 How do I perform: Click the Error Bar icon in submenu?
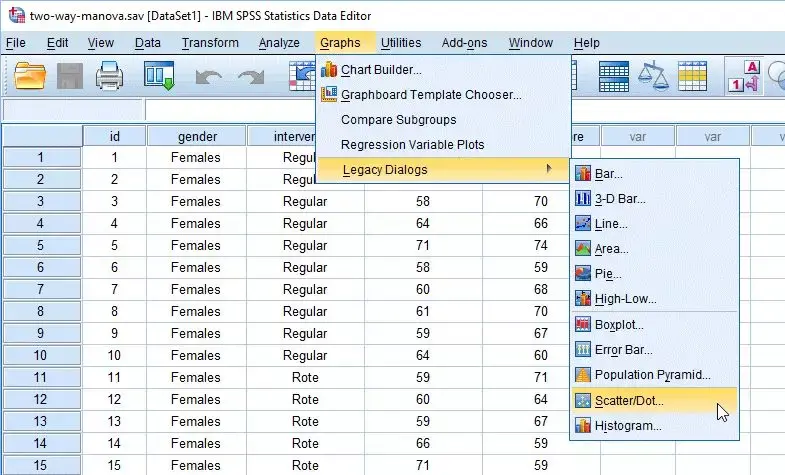(x=583, y=349)
